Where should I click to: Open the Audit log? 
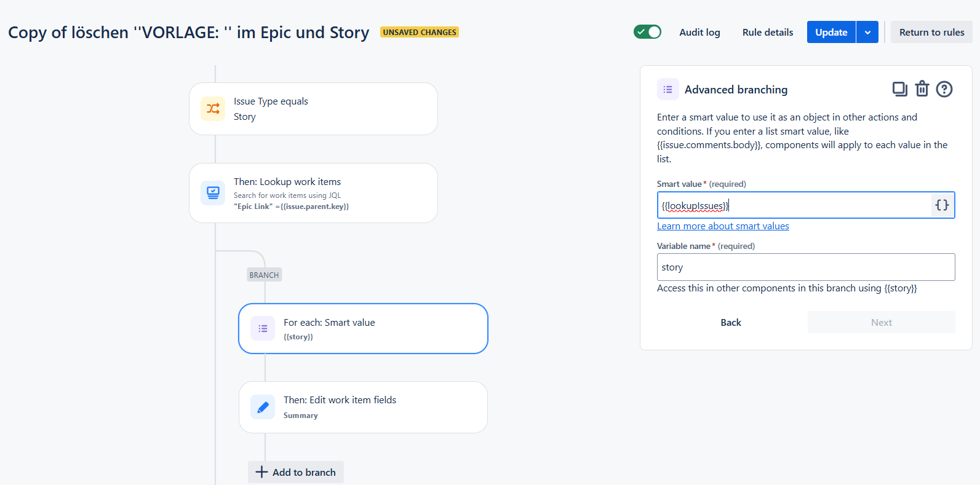(699, 32)
